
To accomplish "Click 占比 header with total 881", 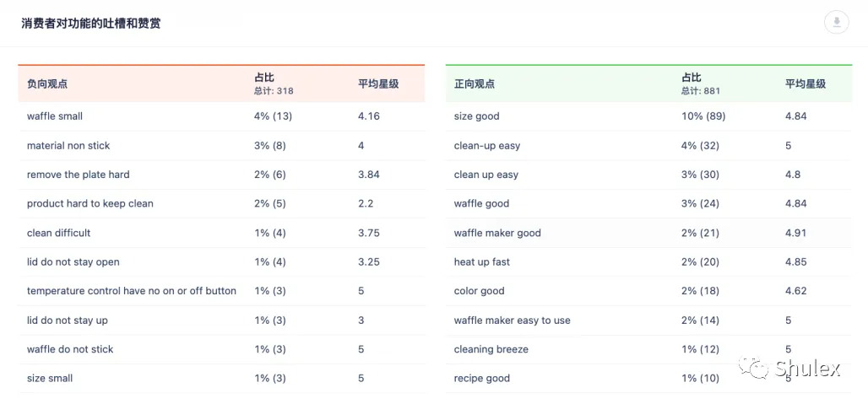I will 701,84.
